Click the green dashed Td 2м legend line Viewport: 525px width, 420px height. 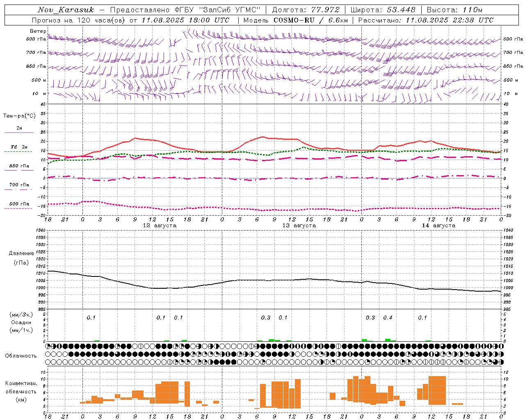pyautogui.click(x=18, y=151)
